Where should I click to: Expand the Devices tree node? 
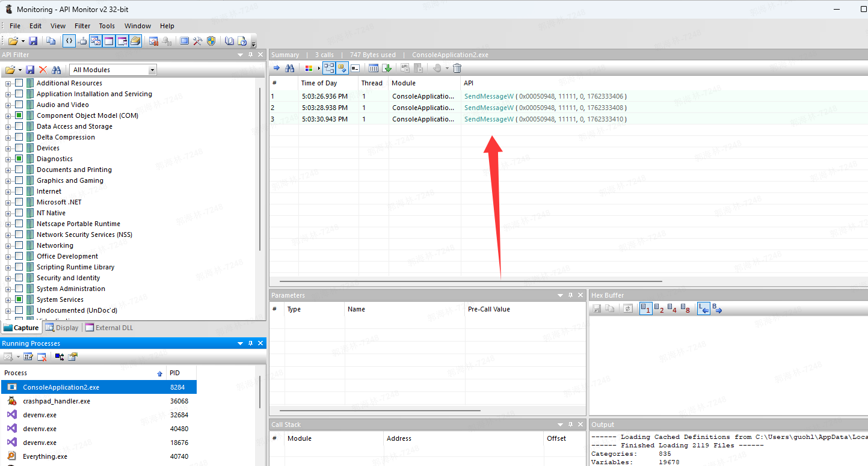coord(8,148)
